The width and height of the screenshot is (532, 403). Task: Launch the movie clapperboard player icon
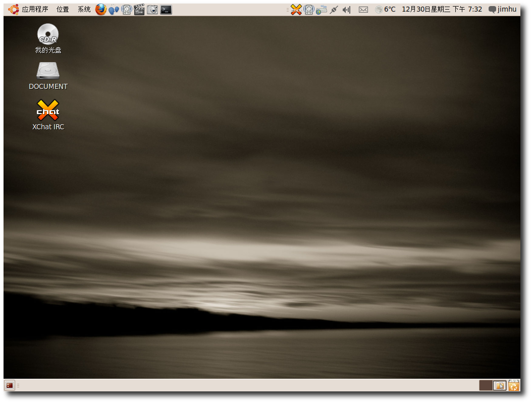[139, 10]
